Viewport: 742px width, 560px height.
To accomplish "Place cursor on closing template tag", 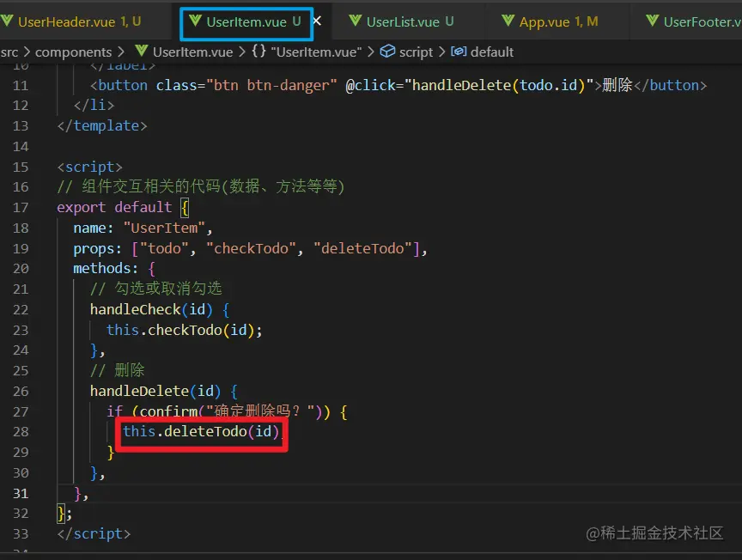I will tap(102, 126).
